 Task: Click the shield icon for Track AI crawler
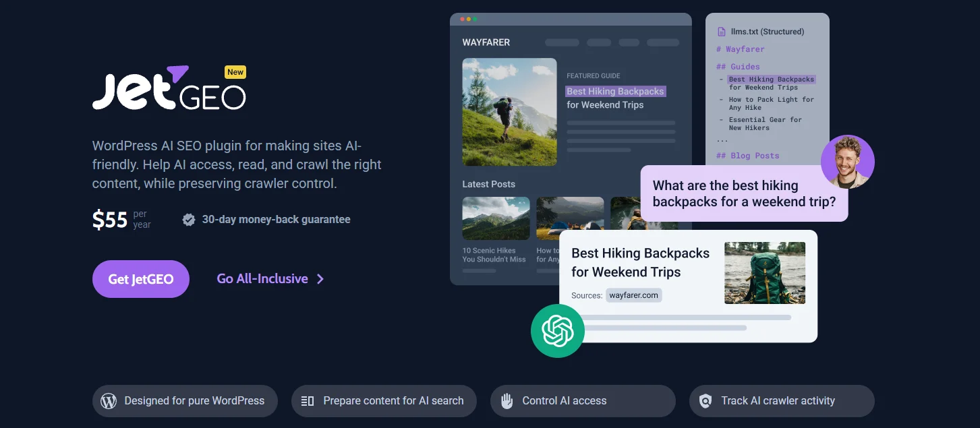pos(705,401)
